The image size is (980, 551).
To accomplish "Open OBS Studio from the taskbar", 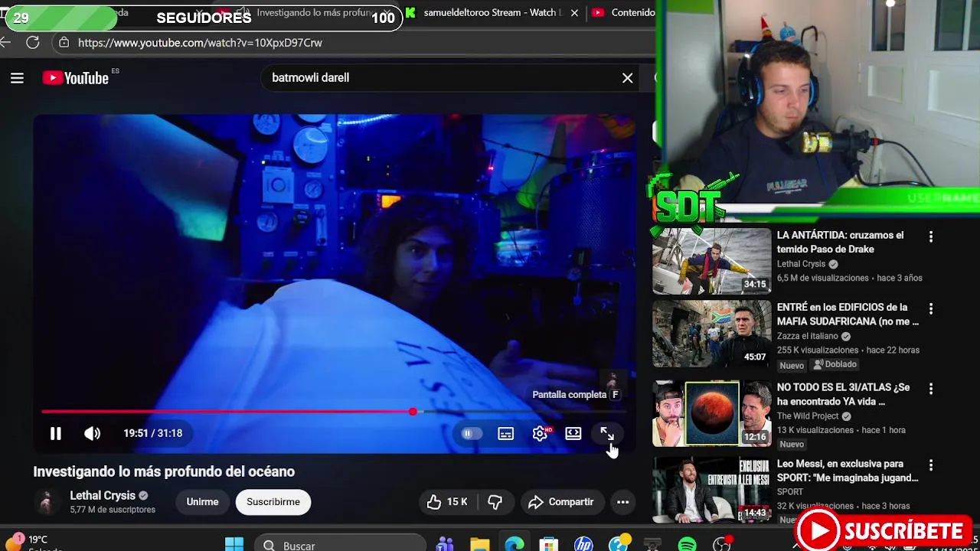I will pos(722,544).
